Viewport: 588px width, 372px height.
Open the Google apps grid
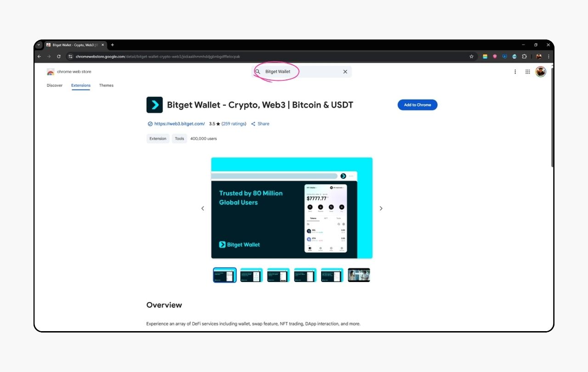tap(528, 72)
